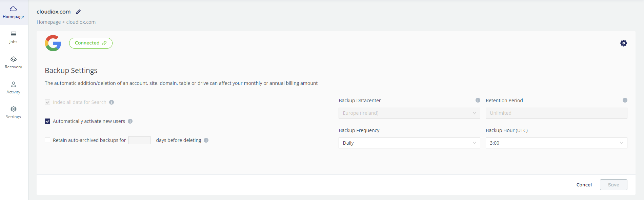Uncheck Automatically activate new users
The image size is (644, 200).
(47, 121)
